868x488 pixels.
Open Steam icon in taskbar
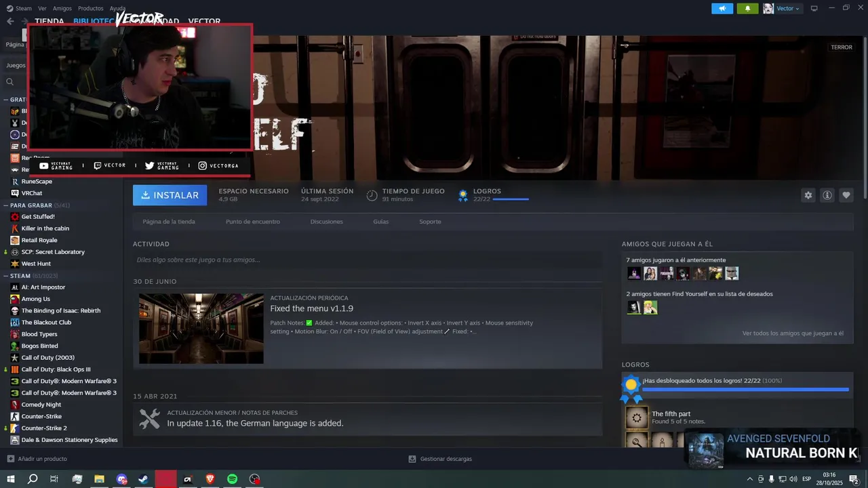(x=143, y=479)
